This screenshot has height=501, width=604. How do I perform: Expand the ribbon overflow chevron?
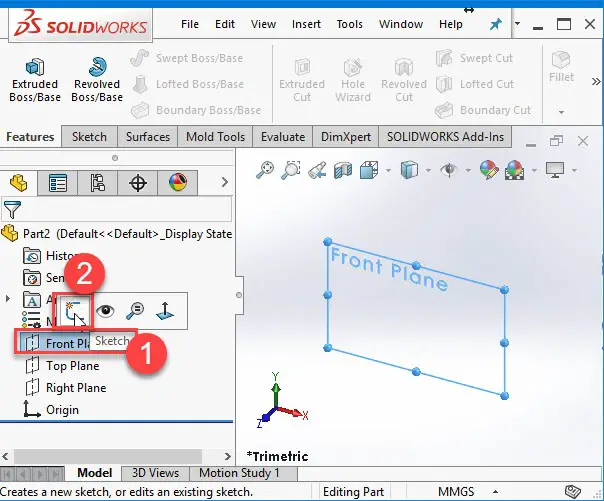[596, 81]
